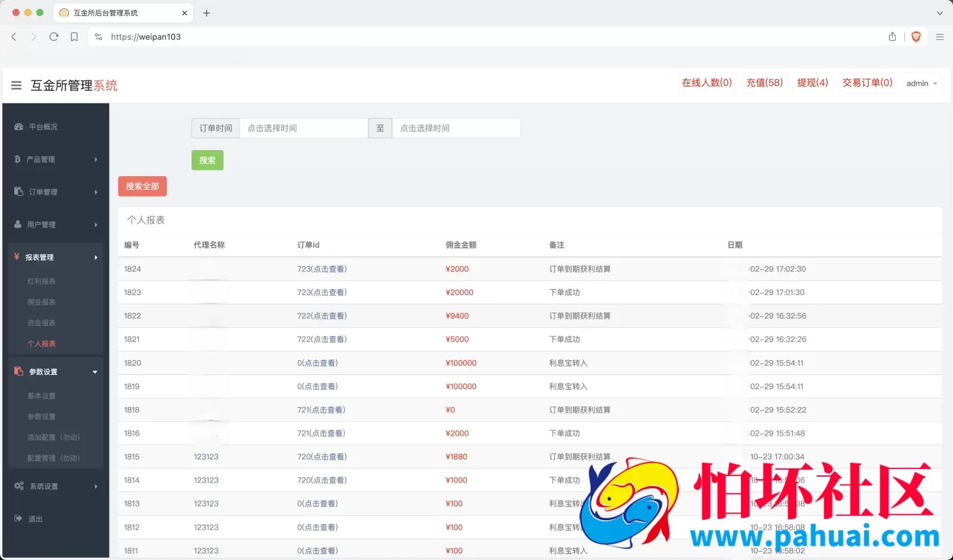
Task: Click 利息宝转入 remark in row 1819
Action: tap(568, 386)
